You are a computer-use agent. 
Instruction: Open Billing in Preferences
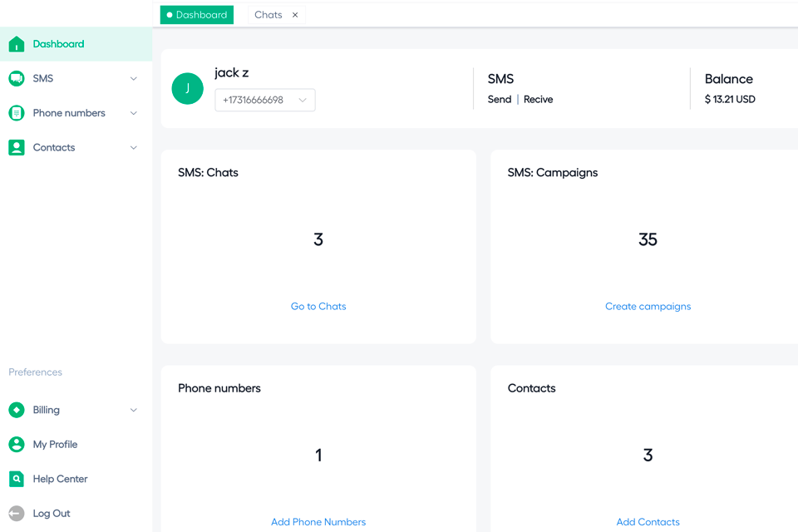tap(76, 410)
